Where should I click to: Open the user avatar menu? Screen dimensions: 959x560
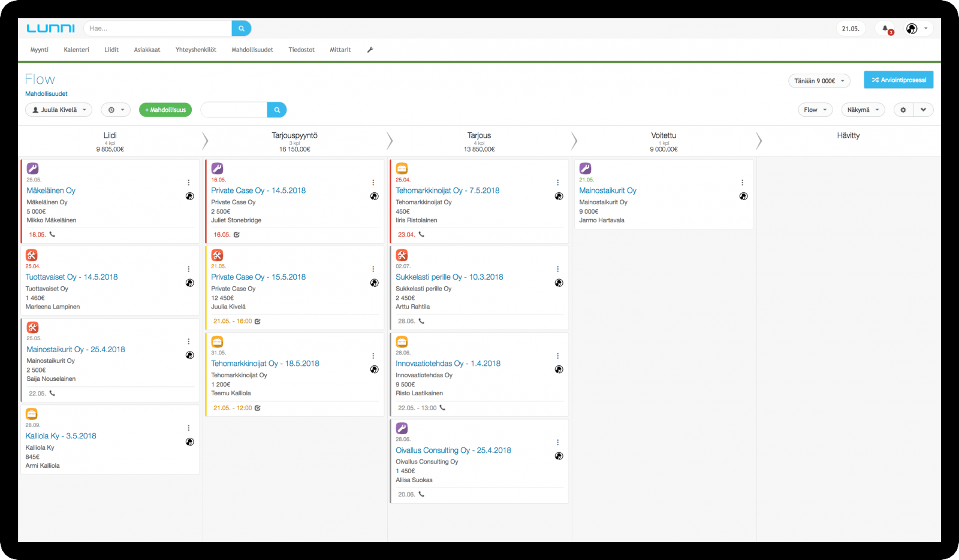(918, 29)
